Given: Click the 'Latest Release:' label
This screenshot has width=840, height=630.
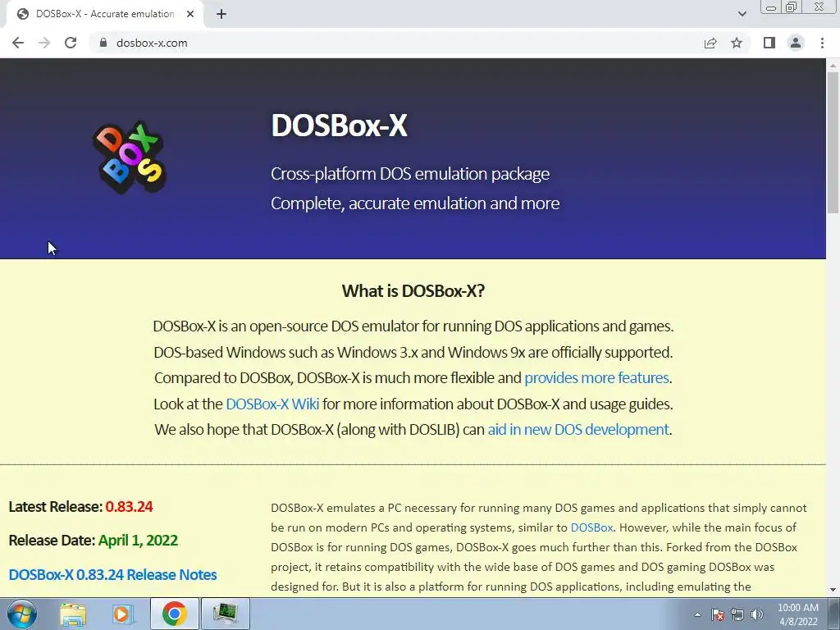Looking at the screenshot, I should point(55,506).
